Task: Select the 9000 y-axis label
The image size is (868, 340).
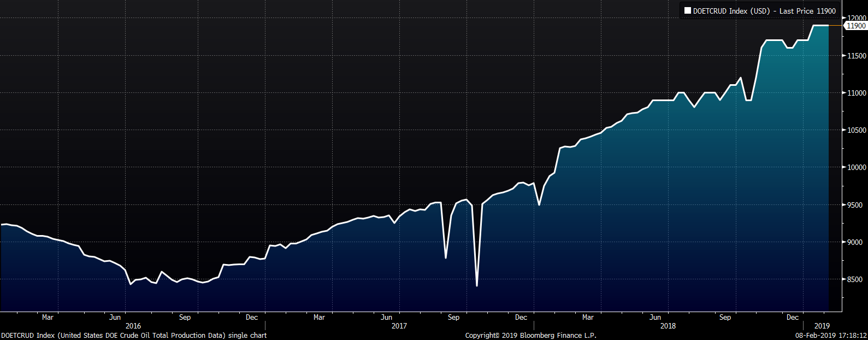Action: [856, 243]
